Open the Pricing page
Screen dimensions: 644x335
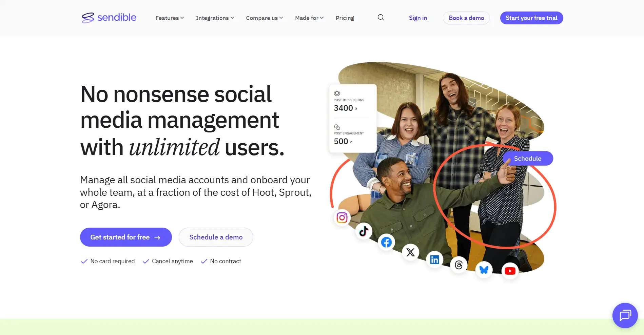click(345, 18)
